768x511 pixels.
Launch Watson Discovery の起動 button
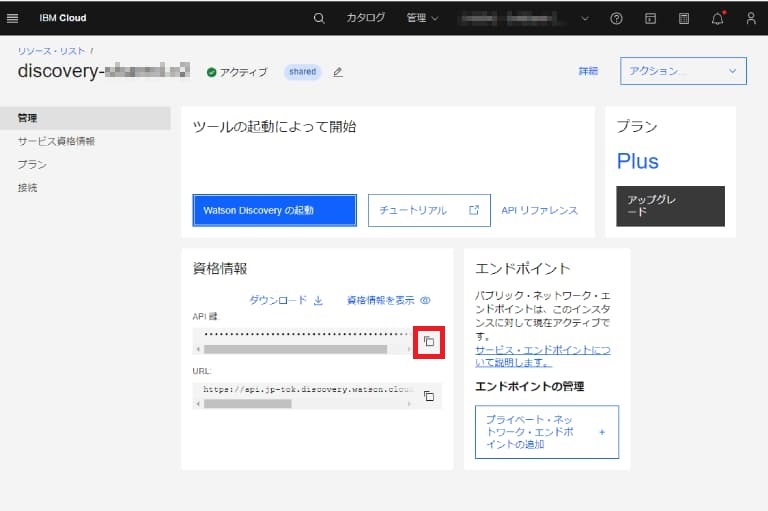click(x=274, y=210)
